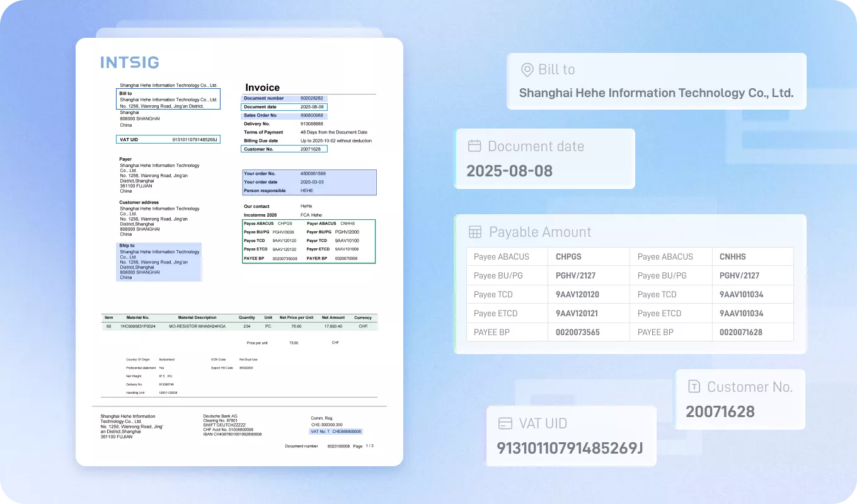
Task: Select the outlined Customer No. row on invoice
Action: [x=284, y=149]
